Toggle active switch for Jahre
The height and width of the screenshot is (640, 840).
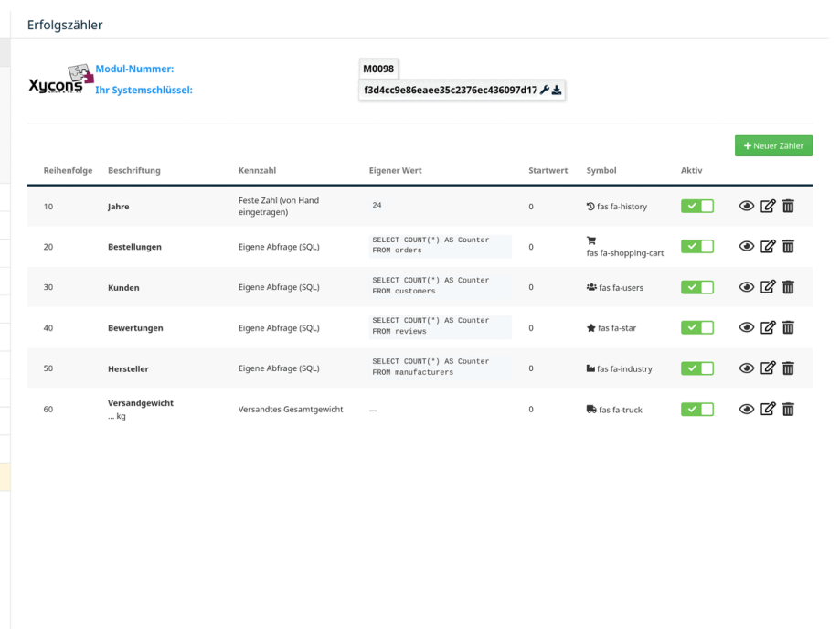pos(697,206)
